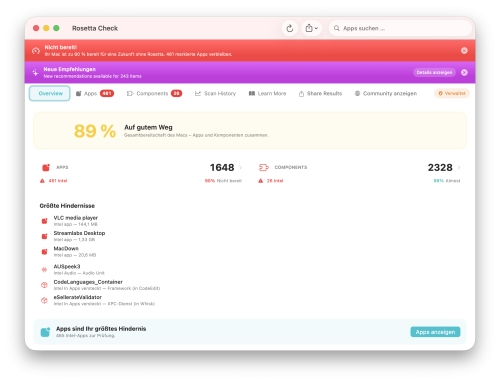Image resolution: width=500 pixels, height=383 pixels.
Task: Click the icon beside VLC media player
Action: [x=44, y=221]
